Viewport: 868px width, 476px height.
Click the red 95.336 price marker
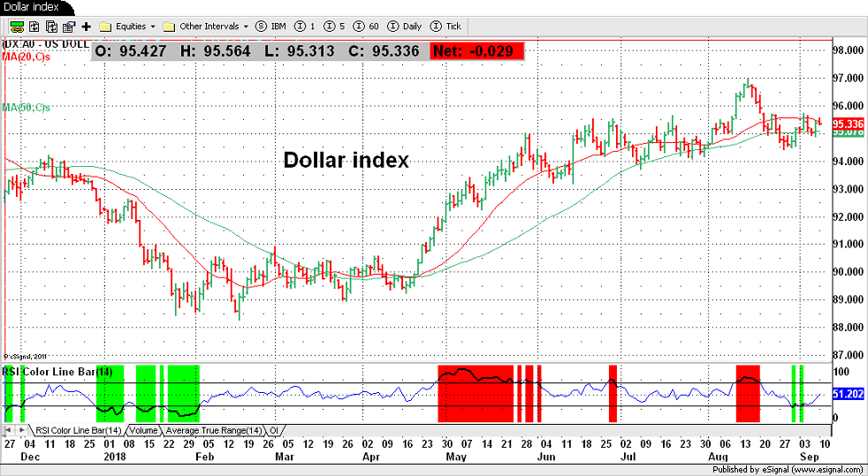coord(849,124)
